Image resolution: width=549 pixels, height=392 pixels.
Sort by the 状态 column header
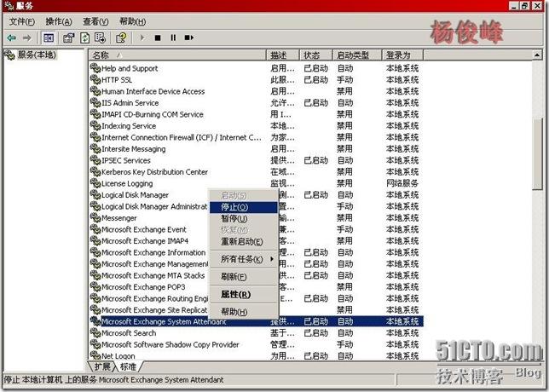point(315,55)
